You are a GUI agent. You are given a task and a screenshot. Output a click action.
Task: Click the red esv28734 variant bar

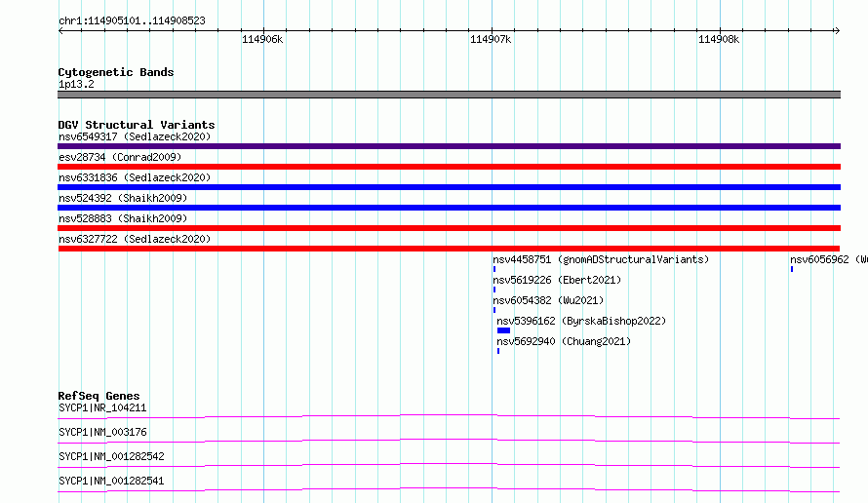[449, 167]
